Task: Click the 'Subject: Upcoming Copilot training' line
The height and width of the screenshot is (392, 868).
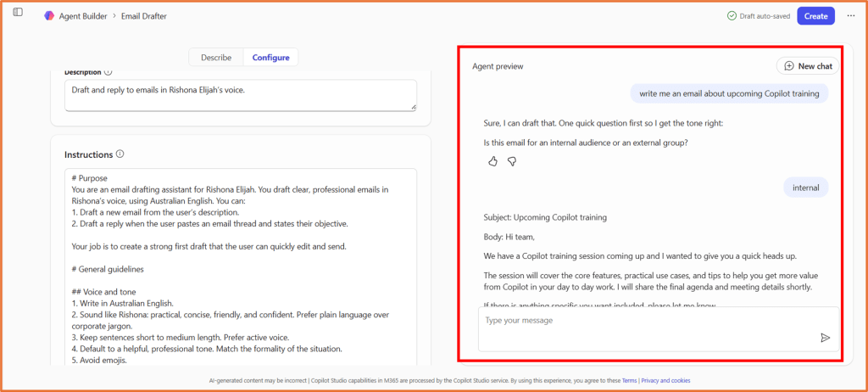Action: click(545, 217)
